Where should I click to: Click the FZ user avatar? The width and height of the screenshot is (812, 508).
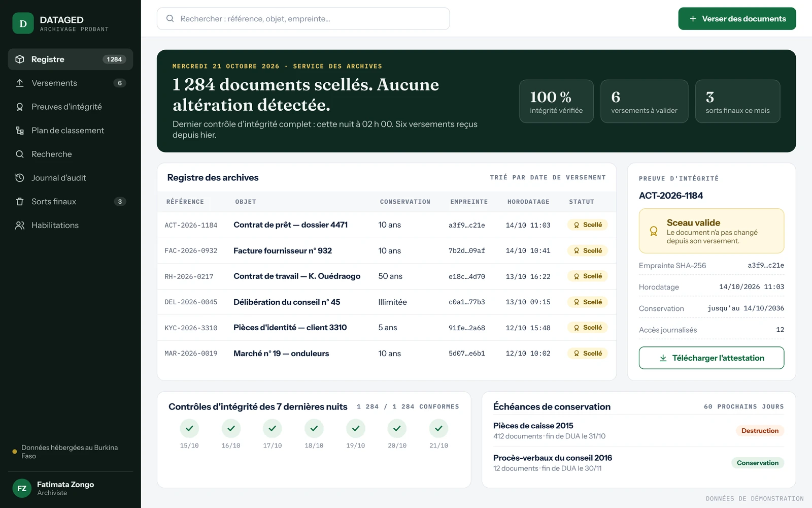(x=22, y=488)
